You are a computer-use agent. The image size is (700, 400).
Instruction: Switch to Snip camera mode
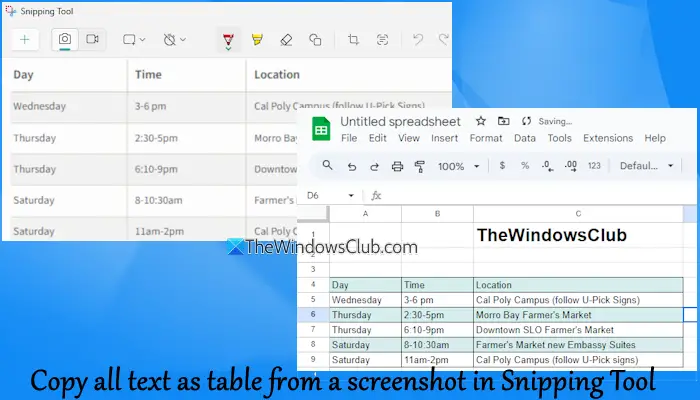pyautogui.click(x=65, y=39)
